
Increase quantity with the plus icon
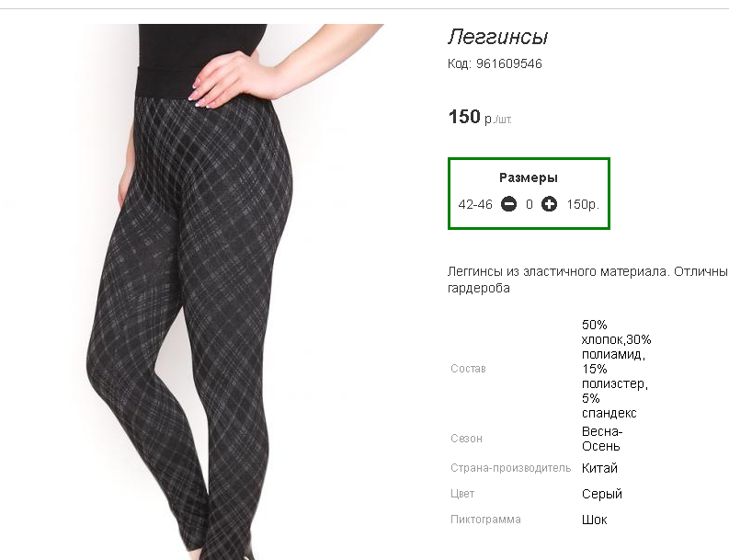(549, 204)
